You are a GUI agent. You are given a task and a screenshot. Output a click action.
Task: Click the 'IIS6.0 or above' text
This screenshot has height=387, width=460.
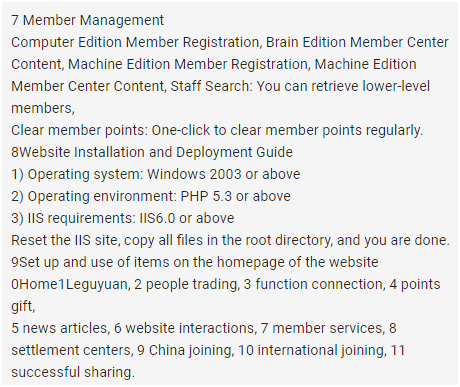click(187, 218)
